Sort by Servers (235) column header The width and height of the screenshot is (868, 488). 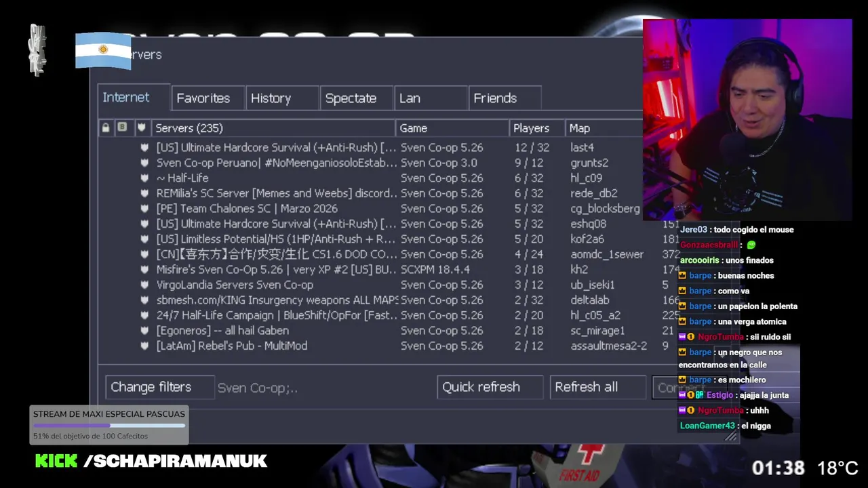click(273, 128)
